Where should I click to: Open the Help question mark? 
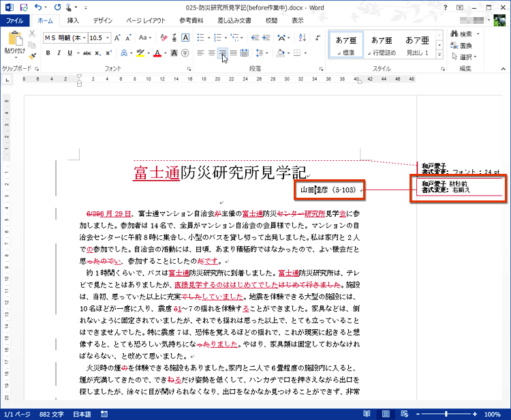pyautogui.click(x=446, y=7)
